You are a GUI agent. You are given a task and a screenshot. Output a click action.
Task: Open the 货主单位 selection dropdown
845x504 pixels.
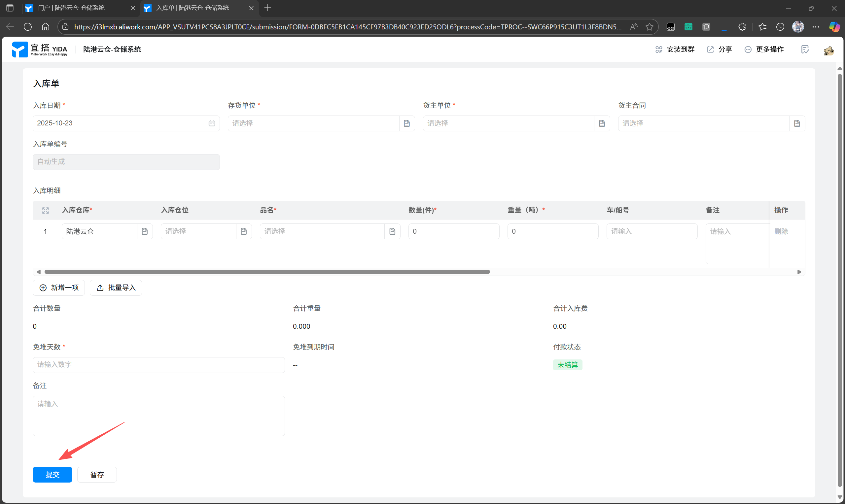click(508, 124)
